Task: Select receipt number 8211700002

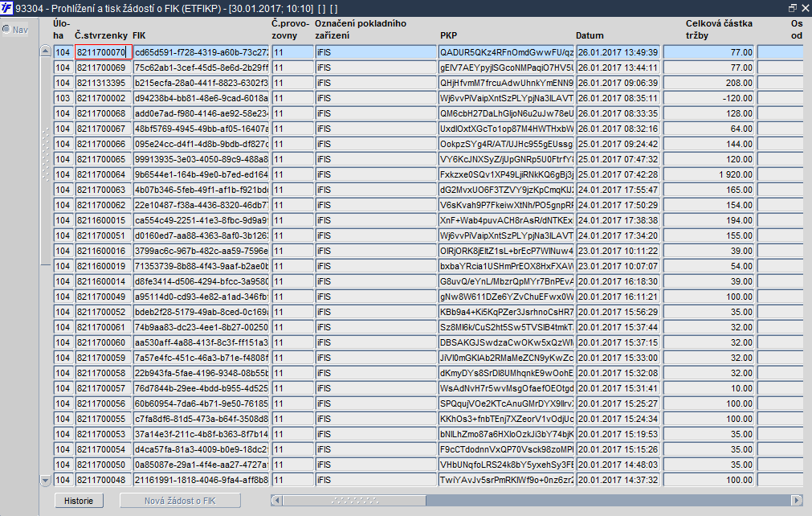Action: (104, 98)
